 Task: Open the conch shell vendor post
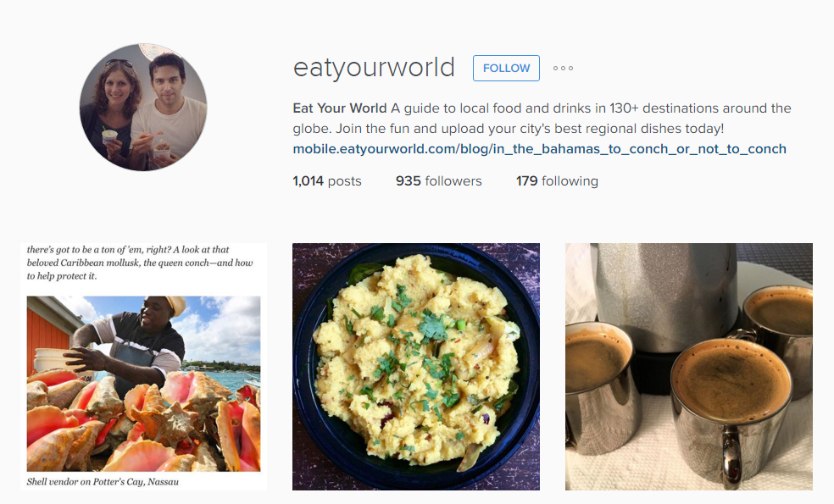(143, 367)
